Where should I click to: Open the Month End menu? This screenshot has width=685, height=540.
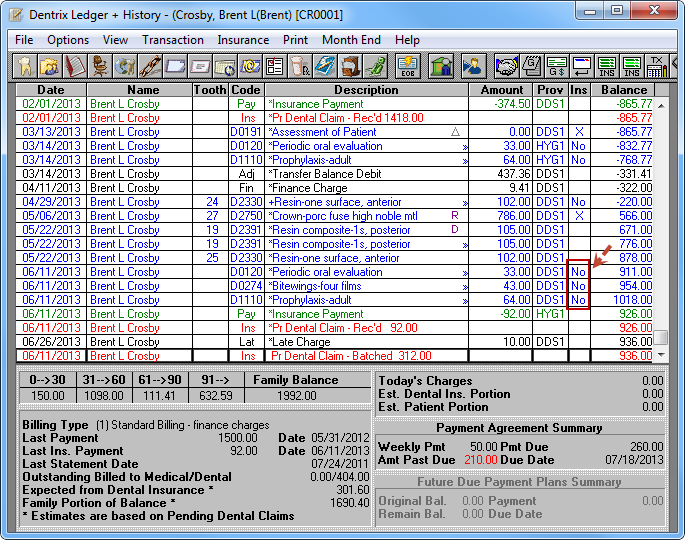point(351,40)
